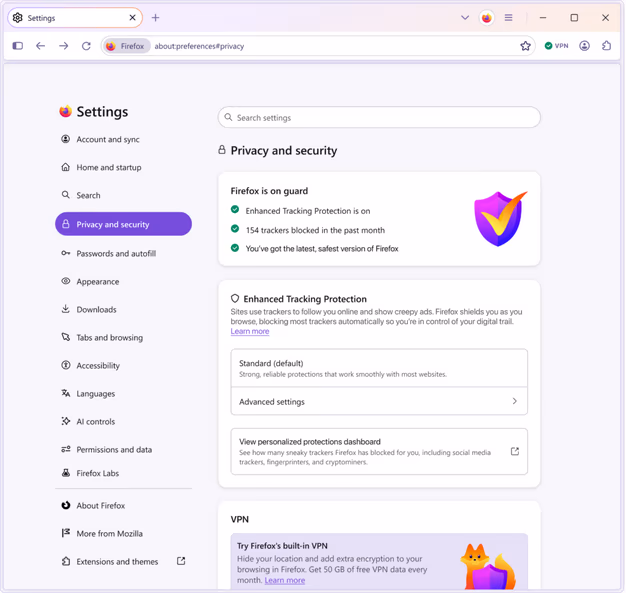This screenshot has height=593, width=626.
Task: Click the shield checkmark illustration
Action: pos(500,219)
